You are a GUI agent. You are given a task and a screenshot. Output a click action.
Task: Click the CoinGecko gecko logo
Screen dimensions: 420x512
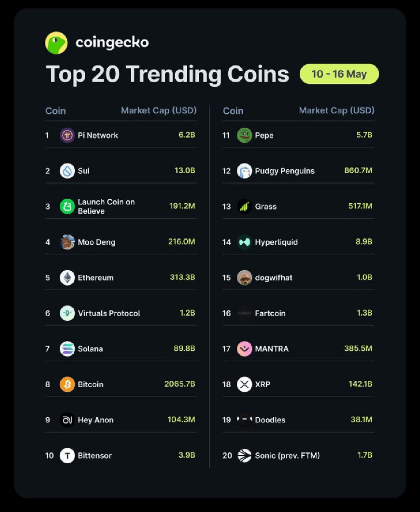tap(56, 43)
